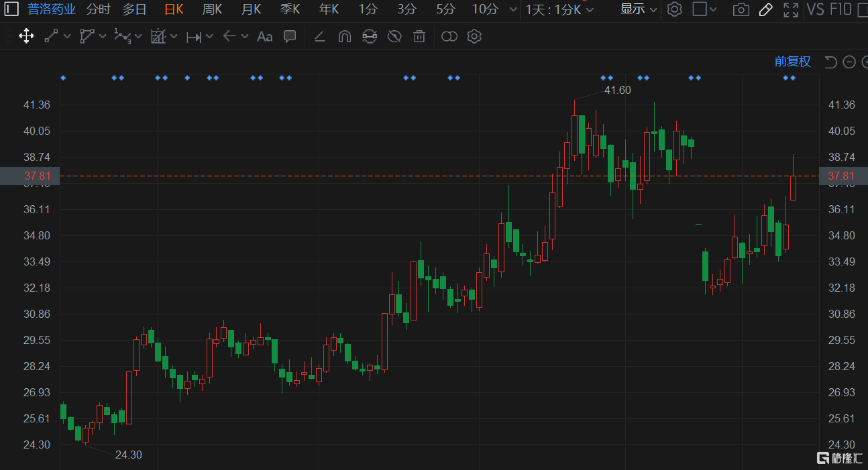Toggle the magnet snap tool

click(345, 36)
